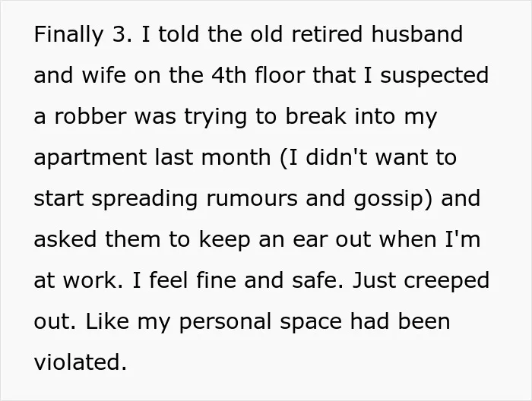Viewport: 532px width, 401px height.
Task: Click the final word "violated."
Action: click(81, 362)
